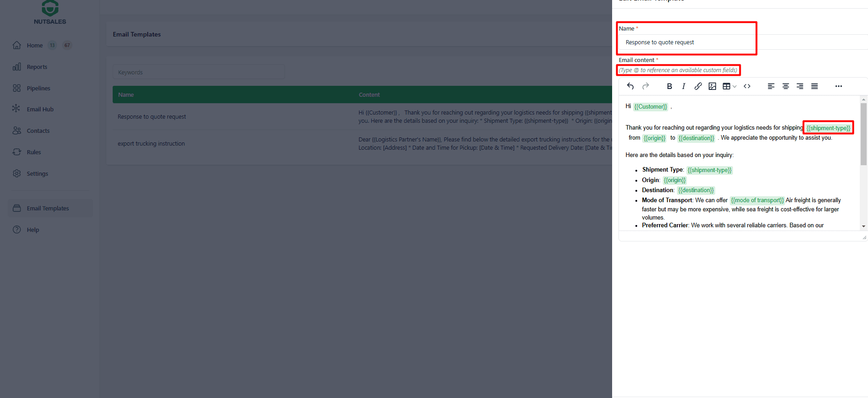Viewport: 868px width, 398px height.
Task: Click the 'Preferred Carrier' bullet text
Action: pos(733,225)
